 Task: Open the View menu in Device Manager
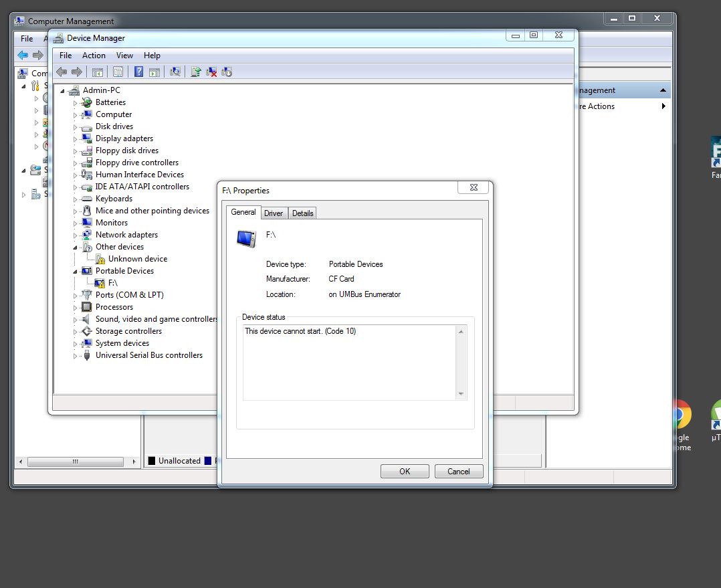124,56
